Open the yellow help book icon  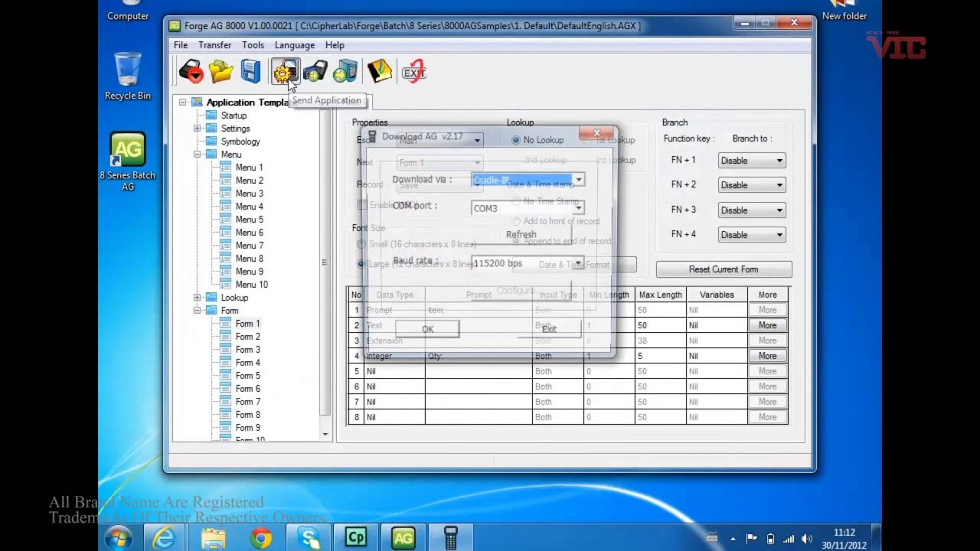379,72
